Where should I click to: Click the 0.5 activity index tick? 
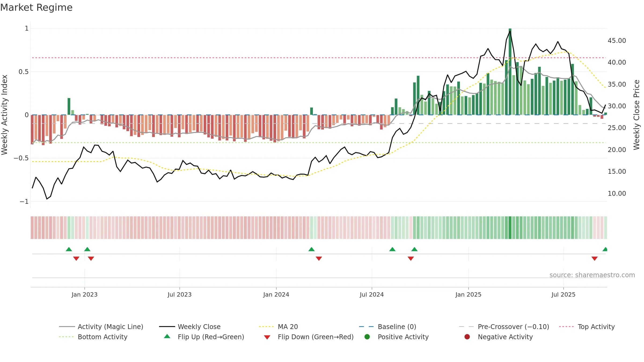pos(24,72)
